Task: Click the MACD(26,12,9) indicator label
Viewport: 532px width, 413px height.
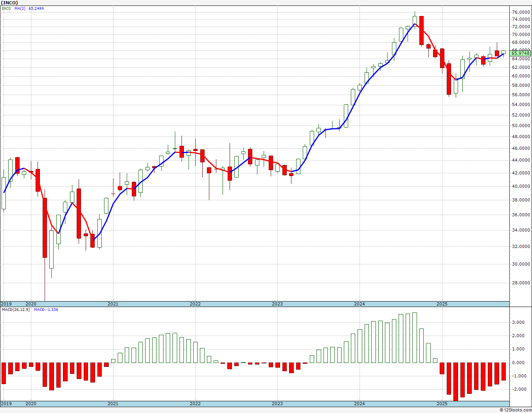Action: pos(15,310)
